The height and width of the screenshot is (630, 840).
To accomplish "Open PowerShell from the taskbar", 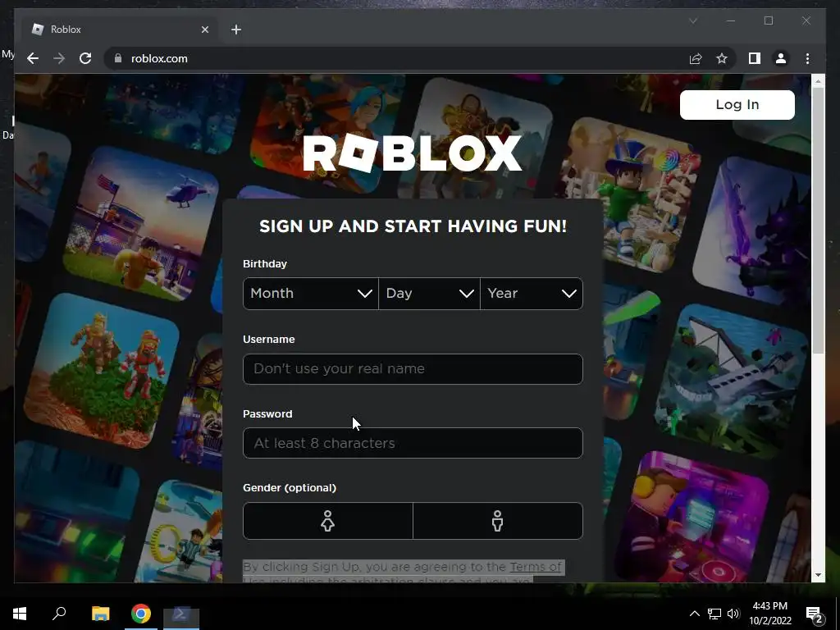I will pyautogui.click(x=181, y=614).
